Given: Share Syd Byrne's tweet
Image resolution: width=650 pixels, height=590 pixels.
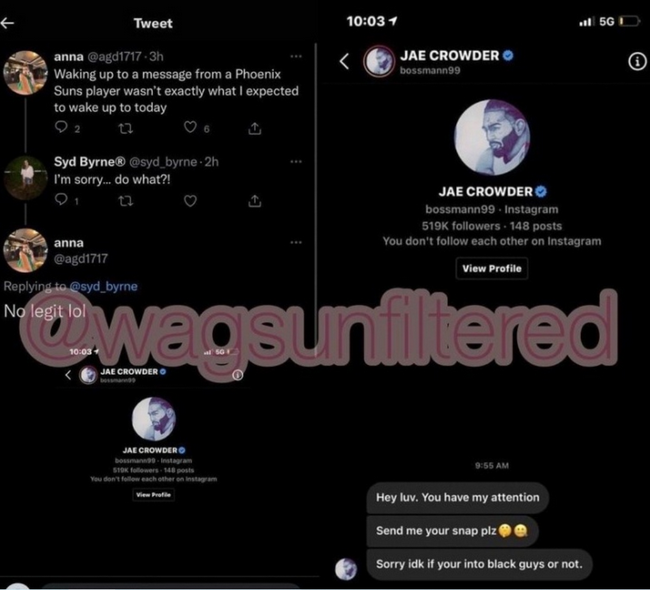Looking at the screenshot, I should tap(255, 201).
